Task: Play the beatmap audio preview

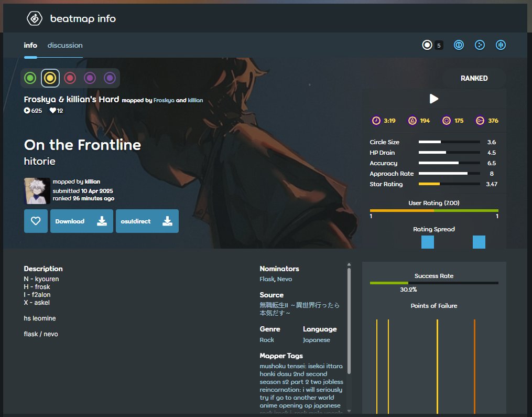Action: coord(434,99)
